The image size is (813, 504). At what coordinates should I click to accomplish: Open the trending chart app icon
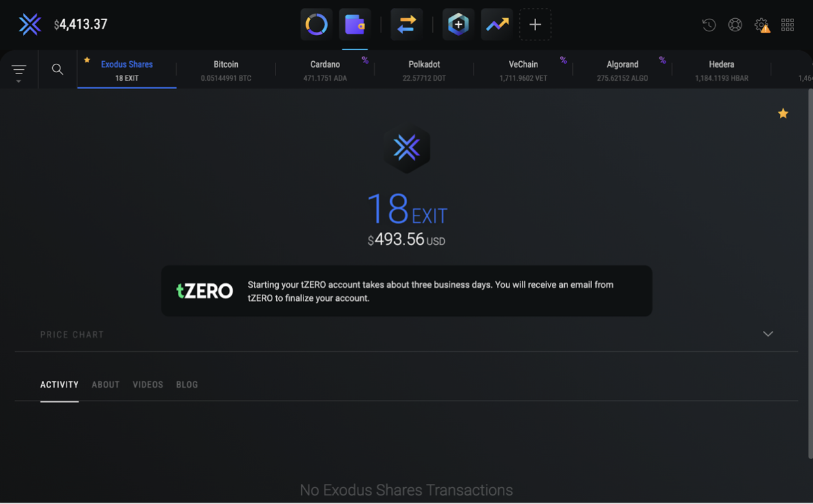click(496, 25)
